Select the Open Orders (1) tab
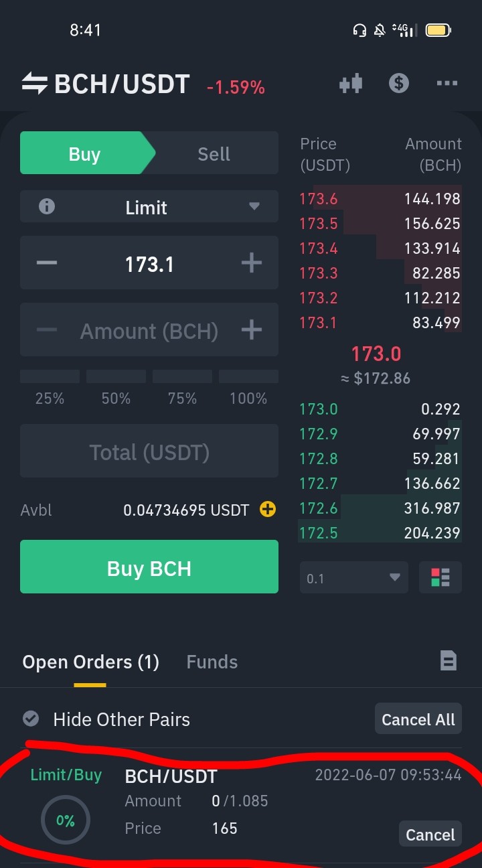This screenshot has height=868, width=482. coord(91,662)
